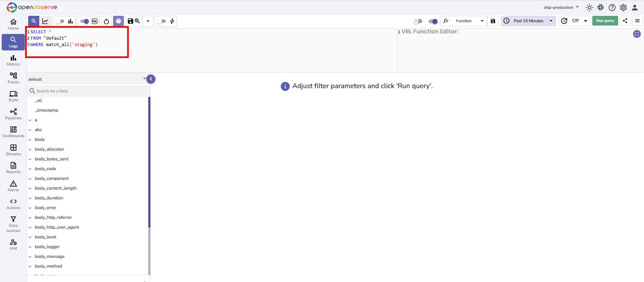The image size is (644, 282).
Task: Expand the body_allocator field
Action: point(30,149)
